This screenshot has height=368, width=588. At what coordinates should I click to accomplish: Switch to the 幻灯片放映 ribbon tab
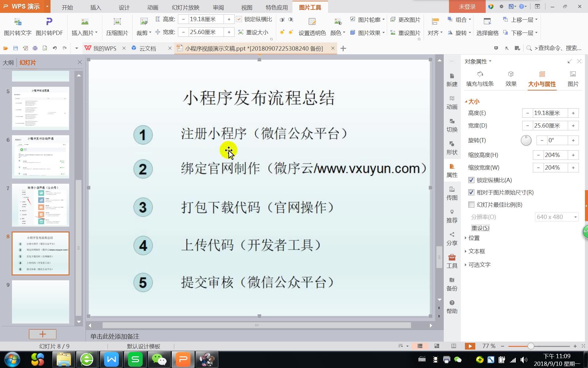[185, 7]
